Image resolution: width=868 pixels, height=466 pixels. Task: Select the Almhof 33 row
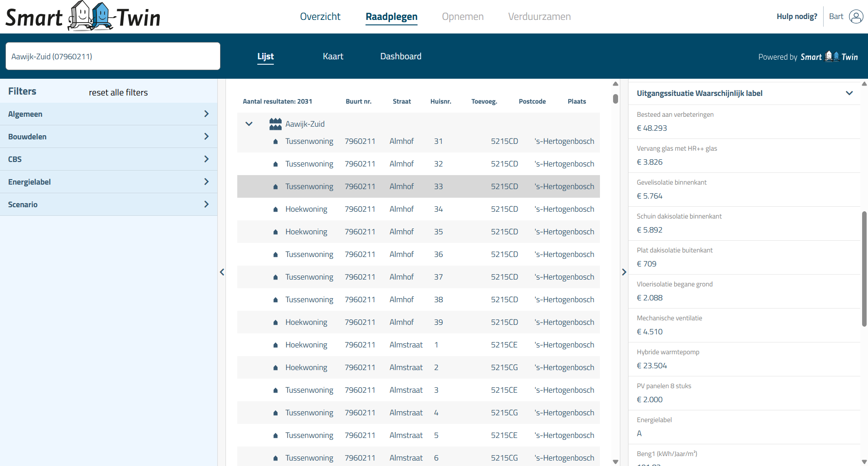click(x=418, y=186)
